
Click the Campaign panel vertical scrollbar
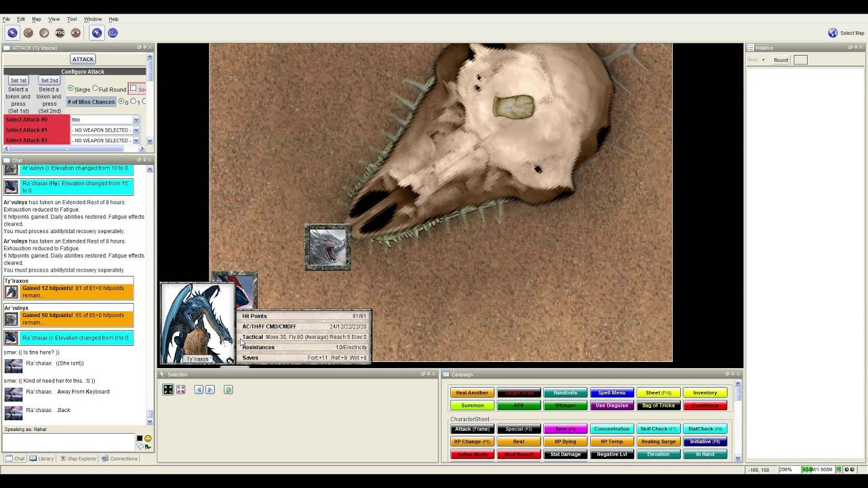coord(738,421)
